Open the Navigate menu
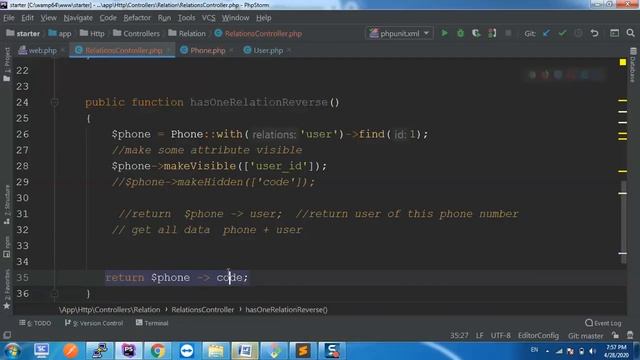Screen dimensions: 640x360 pyautogui.click(x=78, y=18)
